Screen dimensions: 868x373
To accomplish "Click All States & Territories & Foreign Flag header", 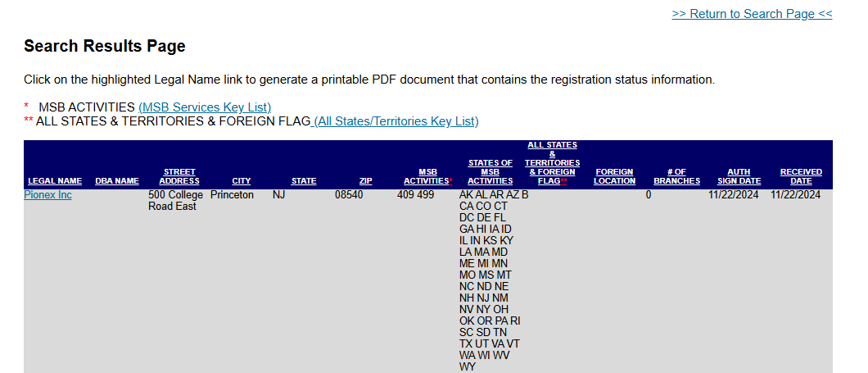I will coord(552,163).
